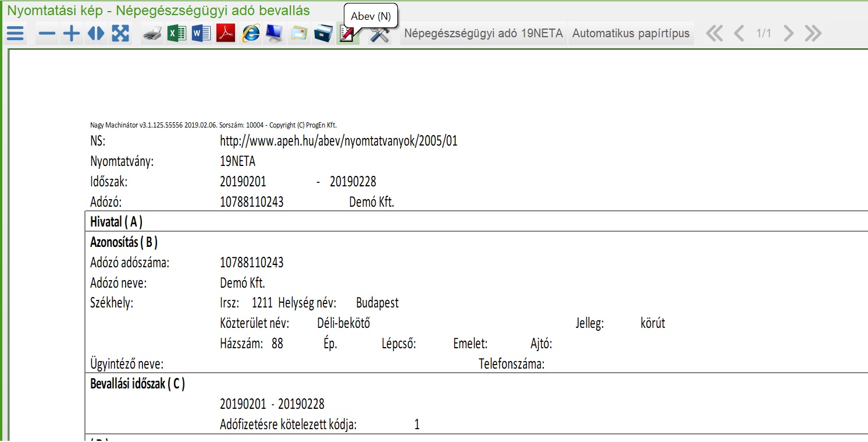Export the preview to PDF
The height and width of the screenshot is (442, 868).
(226, 34)
